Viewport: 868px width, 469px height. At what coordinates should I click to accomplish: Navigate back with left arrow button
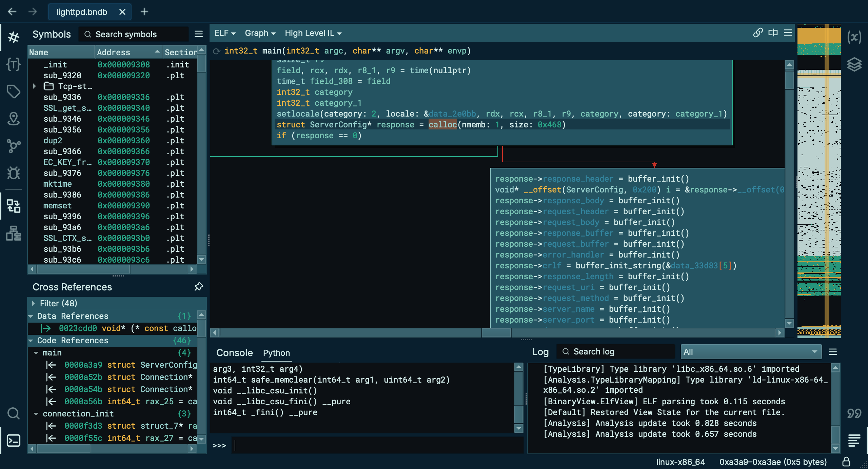pyautogui.click(x=12, y=12)
